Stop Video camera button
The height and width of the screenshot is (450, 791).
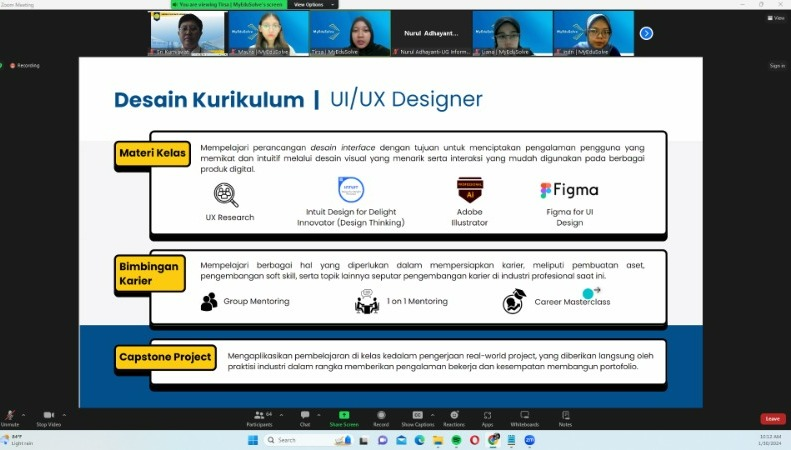pyautogui.click(x=48, y=418)
